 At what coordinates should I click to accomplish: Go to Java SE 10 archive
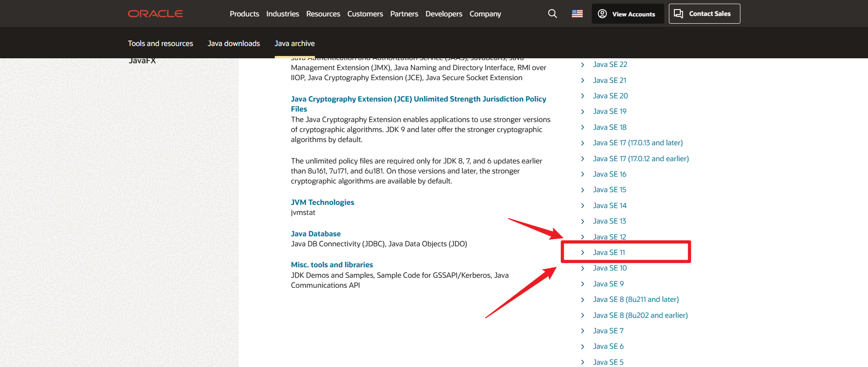pyautogui.click(x=610, y=268)
